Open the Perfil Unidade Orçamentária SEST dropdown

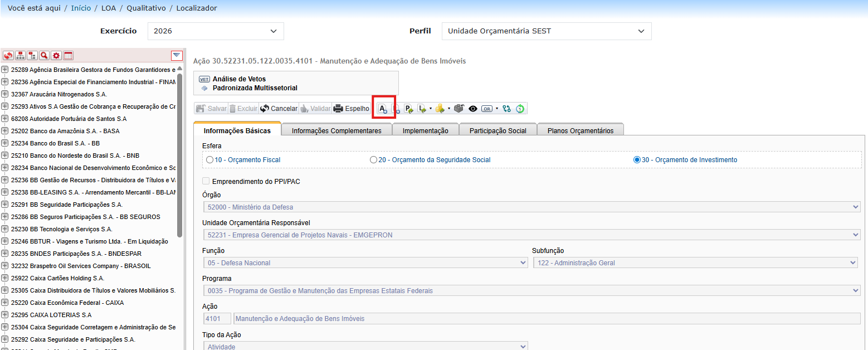point(546,31)
